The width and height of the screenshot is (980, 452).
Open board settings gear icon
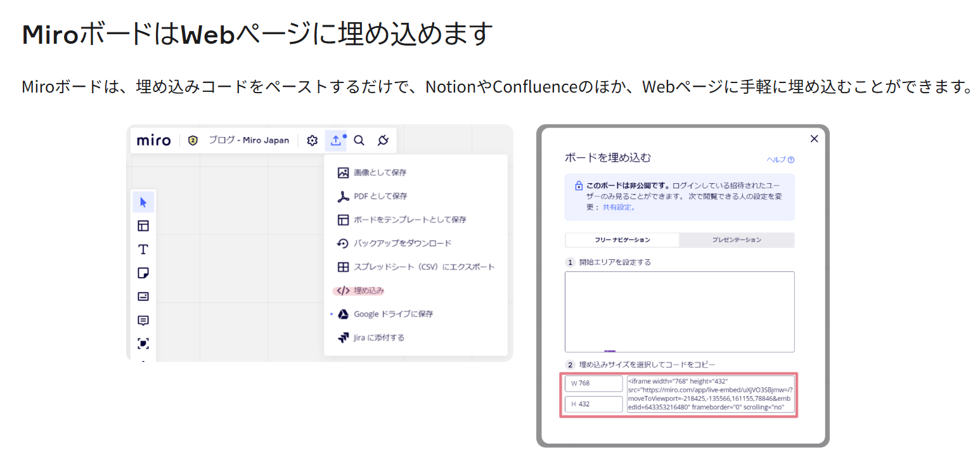pos(312,141)
